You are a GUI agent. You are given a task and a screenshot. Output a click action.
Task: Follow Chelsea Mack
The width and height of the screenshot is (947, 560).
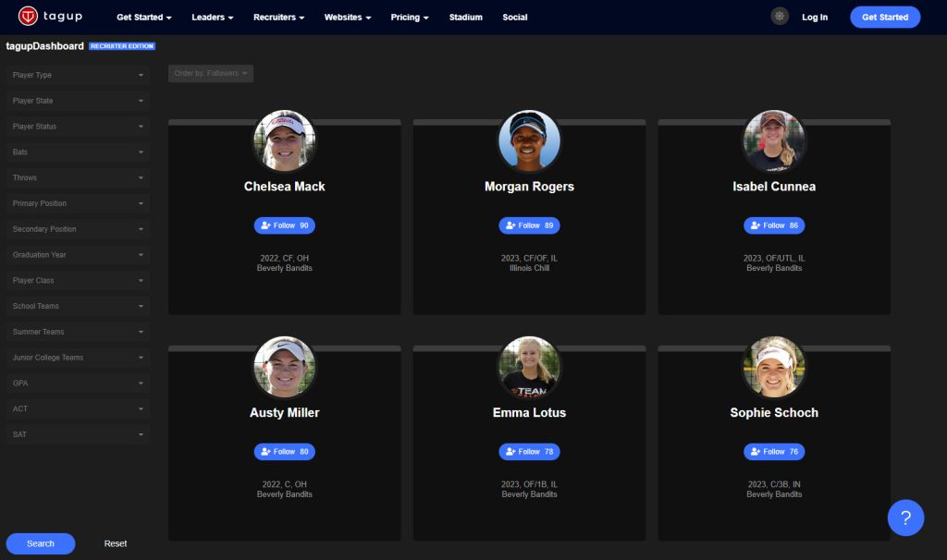pyautogui.click(x=284, y=225)
